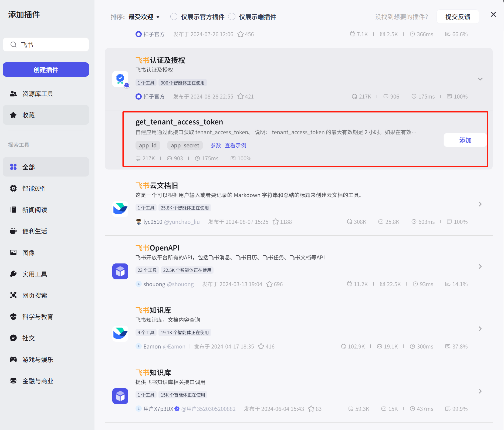The width and height of the screenshot is (504, 430).
Task: Click the star icon beside 421
Action: [x=241, y=96]
